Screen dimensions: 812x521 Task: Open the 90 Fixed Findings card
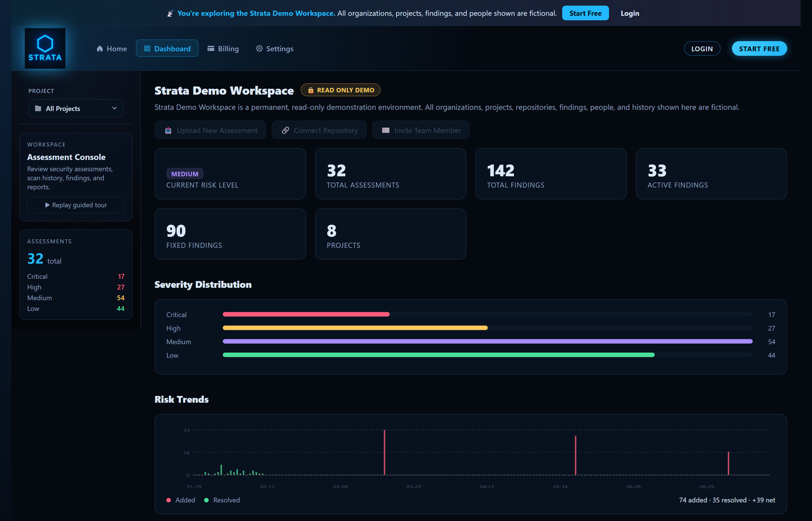(230, 234)
